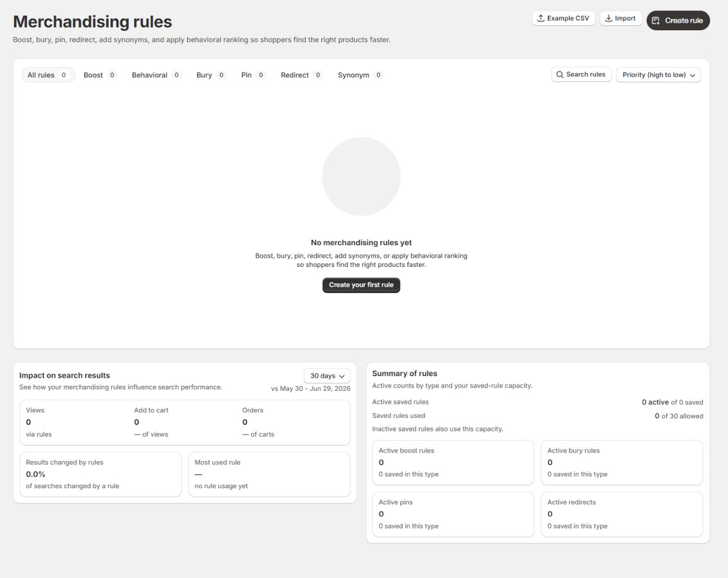Click the upload icon beside Example CSV
728x578 pixels.
[x=540, y=18]
